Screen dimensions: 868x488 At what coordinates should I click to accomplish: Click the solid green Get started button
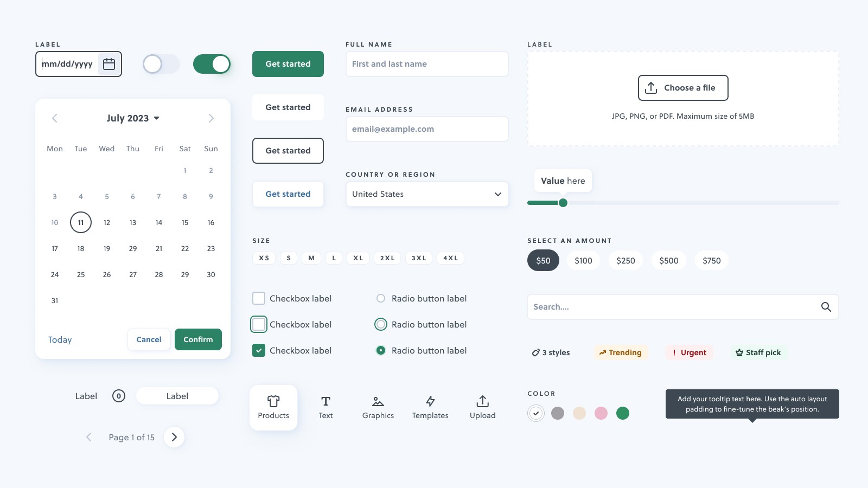tap(288, 64)
